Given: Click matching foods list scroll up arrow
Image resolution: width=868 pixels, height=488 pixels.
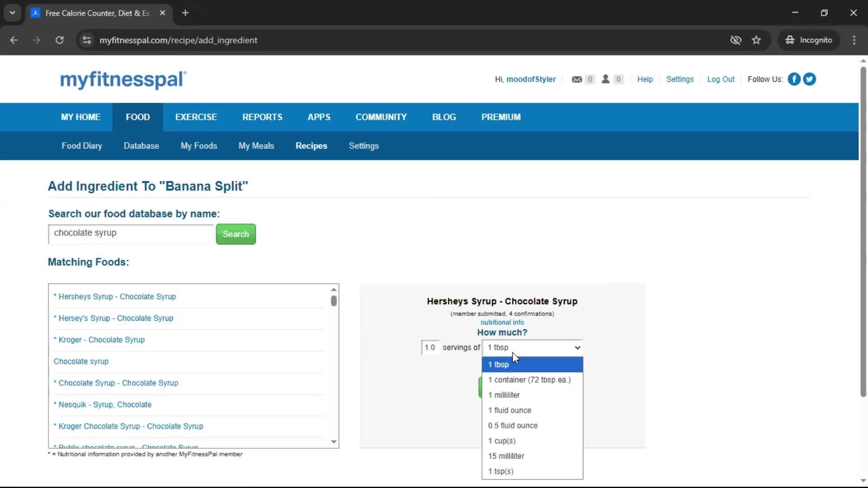Looking at the screenshot, I should click(334, 290).
